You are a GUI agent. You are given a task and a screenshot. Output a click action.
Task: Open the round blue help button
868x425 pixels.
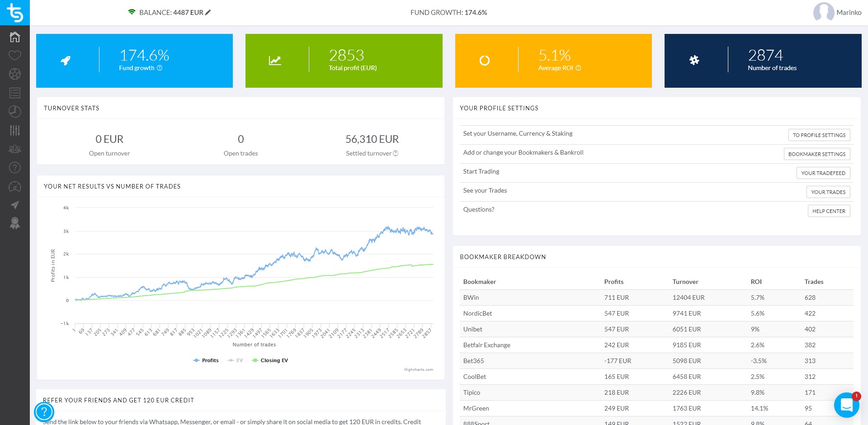tap(44, 412)
